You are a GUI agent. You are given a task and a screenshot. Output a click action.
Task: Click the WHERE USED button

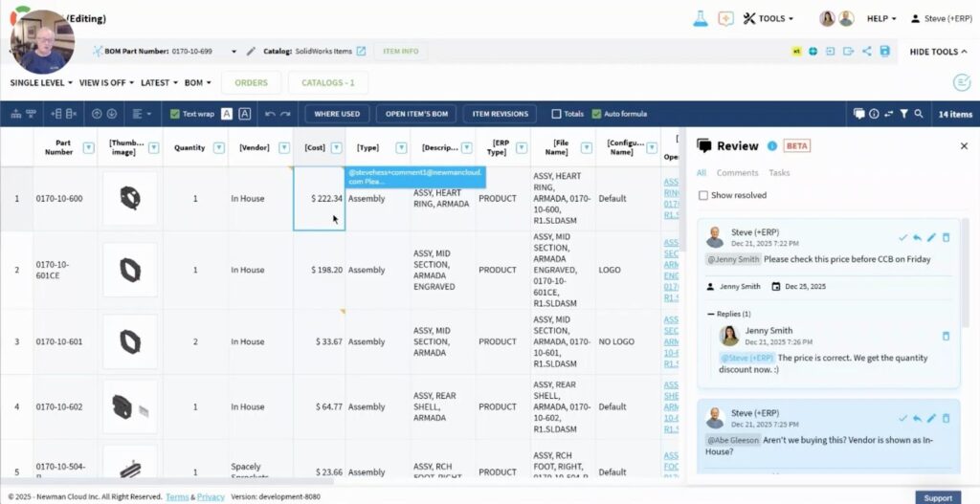(x=337, y=114)
